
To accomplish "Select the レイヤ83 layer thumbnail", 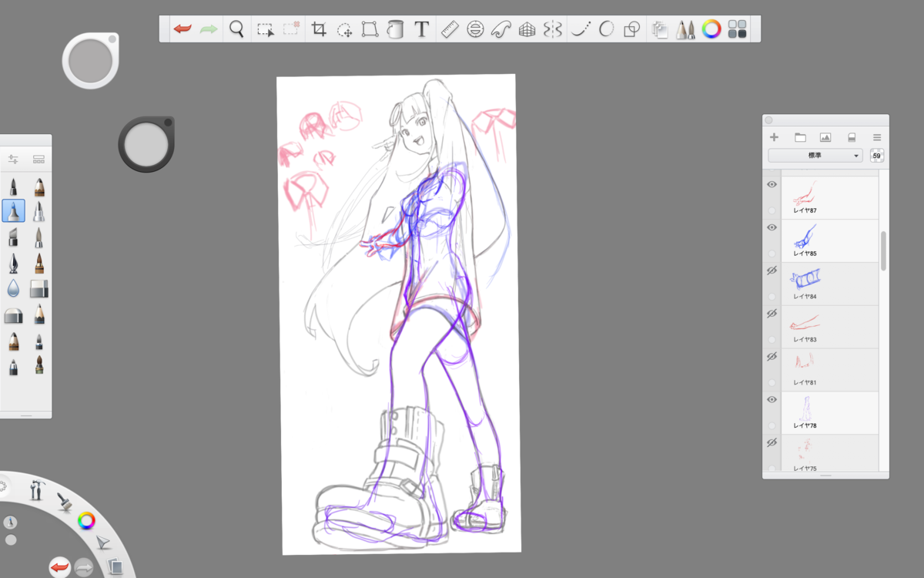I will click(806, 323).
